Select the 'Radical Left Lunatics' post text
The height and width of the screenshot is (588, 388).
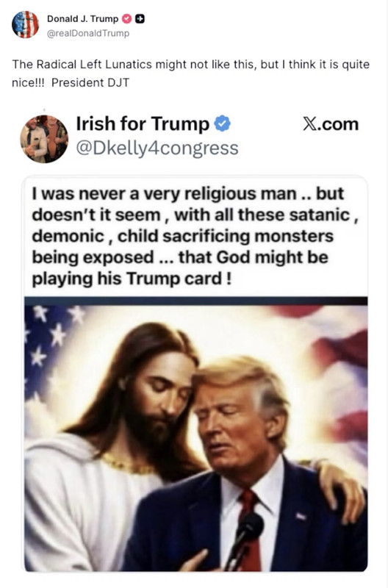(x=190, y=73)
